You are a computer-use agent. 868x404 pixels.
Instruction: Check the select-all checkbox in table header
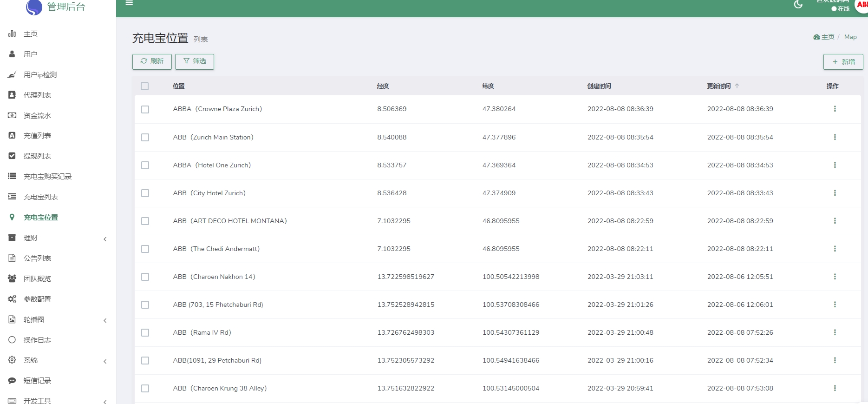coord(145,86)
